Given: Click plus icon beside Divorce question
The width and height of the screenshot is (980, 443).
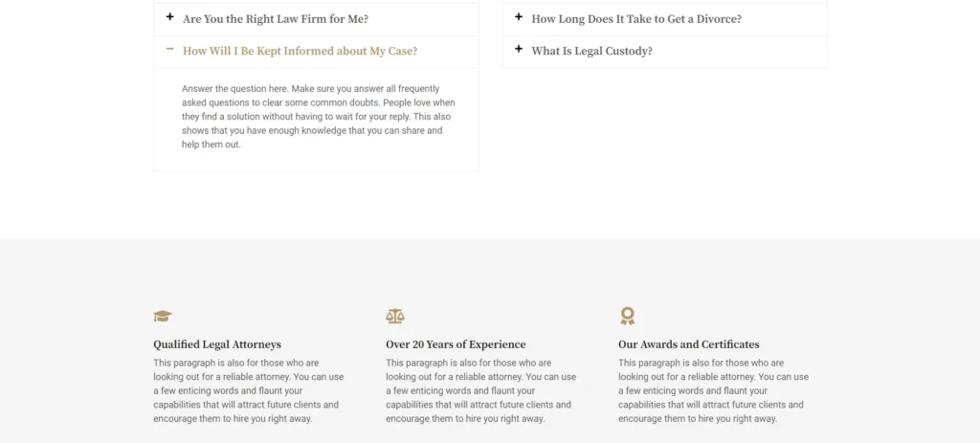Looking at the screenshot, I should point(519,17).
